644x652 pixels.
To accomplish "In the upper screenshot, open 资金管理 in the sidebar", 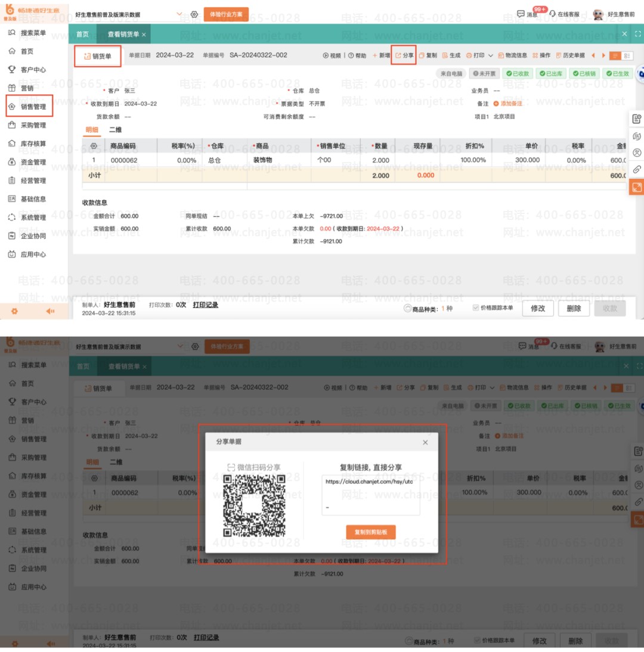I will (27, 162).
